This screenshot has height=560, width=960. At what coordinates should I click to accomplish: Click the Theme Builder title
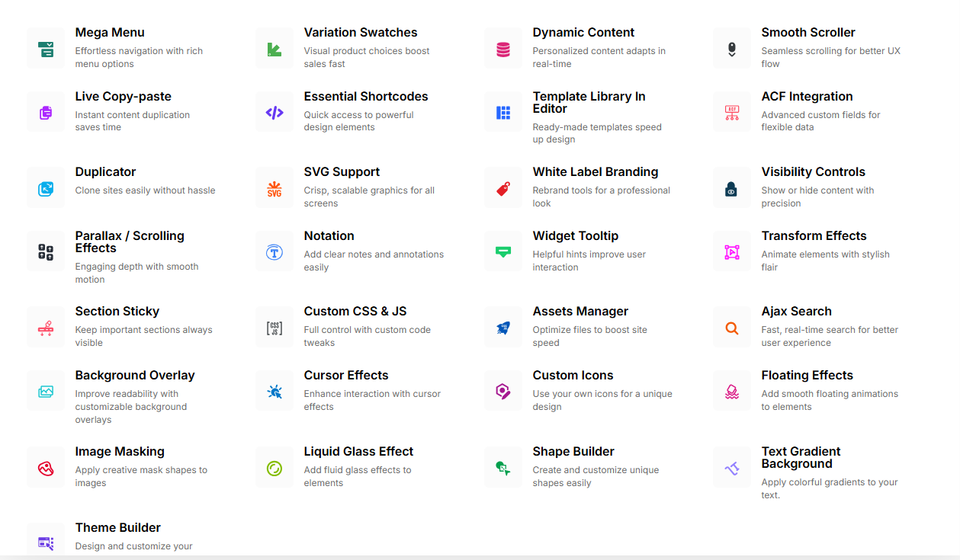point(118,528)
